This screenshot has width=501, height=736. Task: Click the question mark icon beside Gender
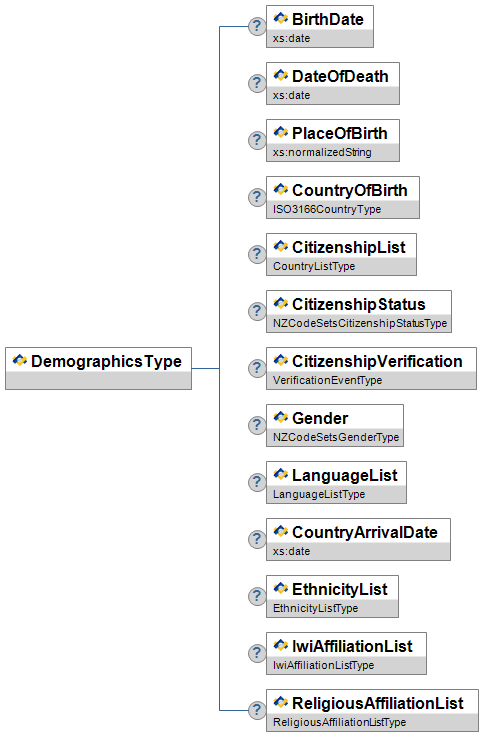click(x=257, y=425)
